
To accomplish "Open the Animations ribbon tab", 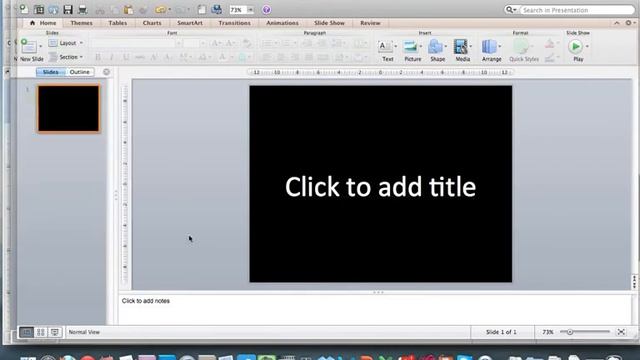I will (282, 23).
